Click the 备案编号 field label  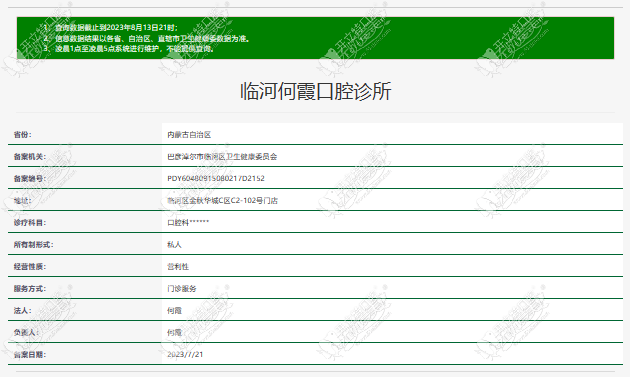pyautogui.click(x=30, y=178)
